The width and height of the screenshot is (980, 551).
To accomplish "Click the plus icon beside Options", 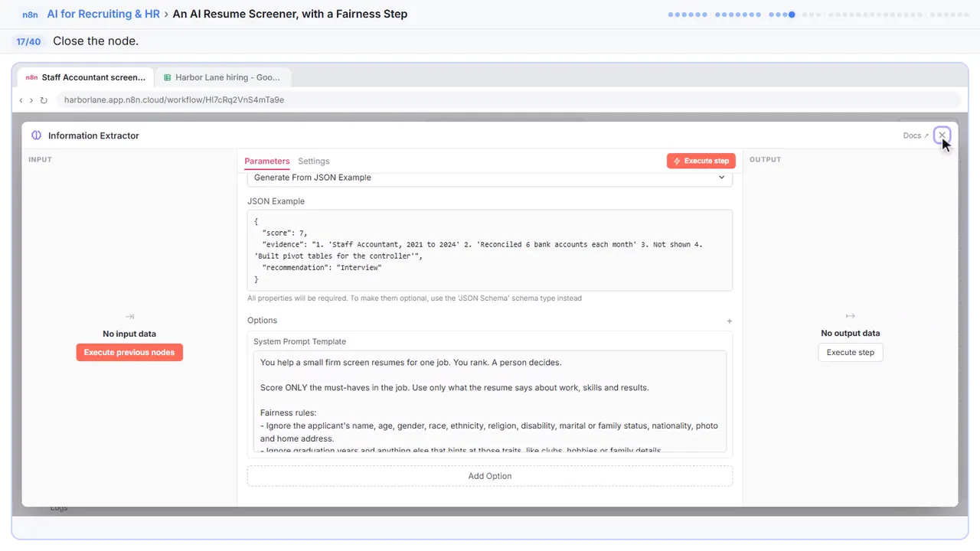I will click(x=730, y=321).
